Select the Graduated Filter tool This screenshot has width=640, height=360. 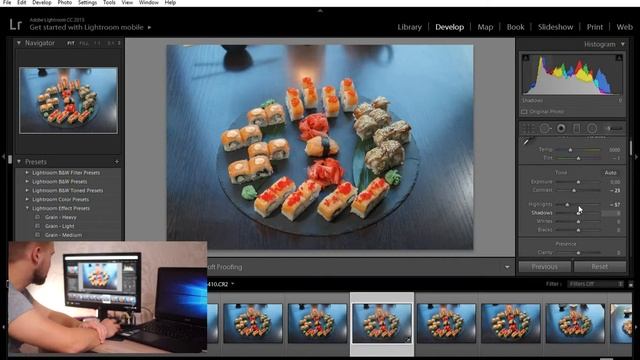(x=576, y=129)
